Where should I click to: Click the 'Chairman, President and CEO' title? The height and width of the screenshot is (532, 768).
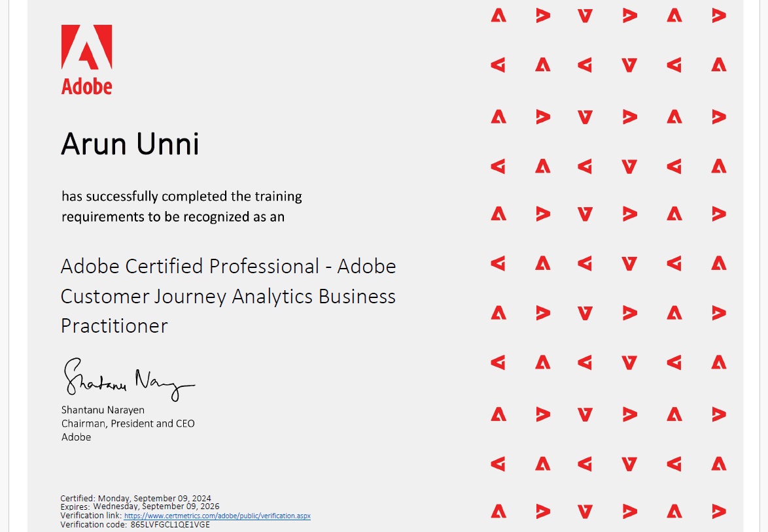[x=128, y=424]
